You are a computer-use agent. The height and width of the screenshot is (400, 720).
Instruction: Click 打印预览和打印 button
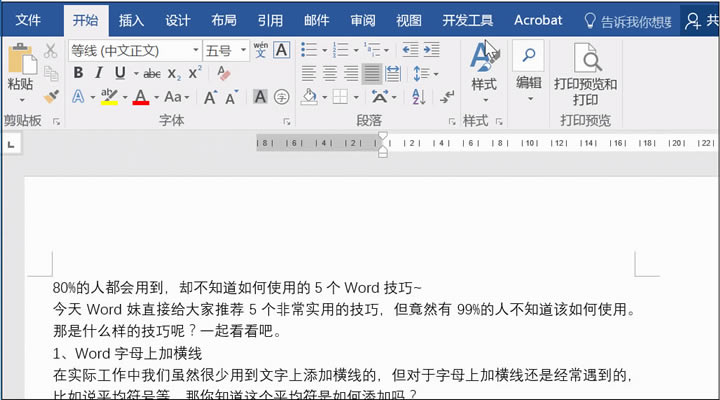(585, 73)
